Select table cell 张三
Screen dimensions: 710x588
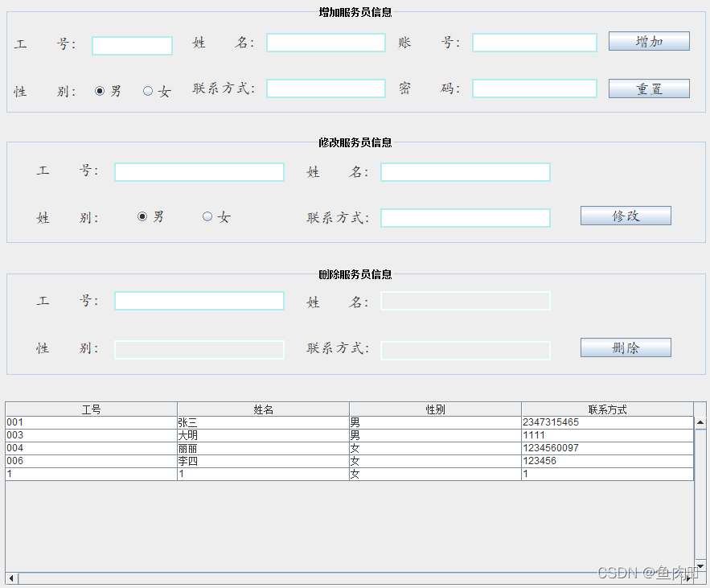tap(263, 422)
